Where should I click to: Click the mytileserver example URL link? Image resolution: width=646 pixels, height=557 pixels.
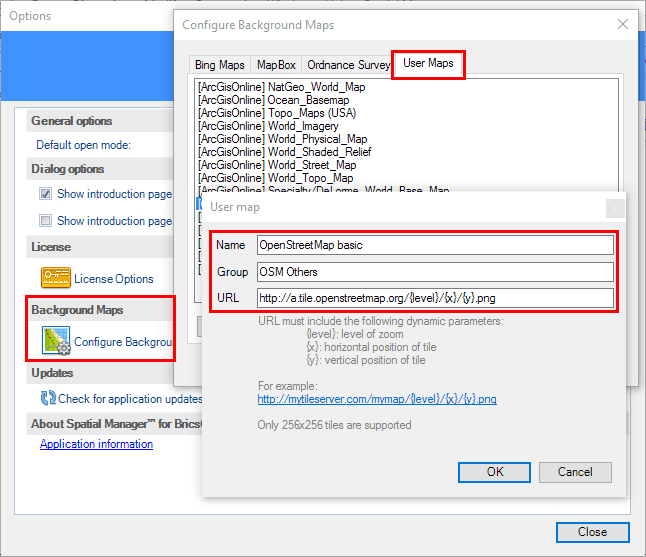point(377,399)
